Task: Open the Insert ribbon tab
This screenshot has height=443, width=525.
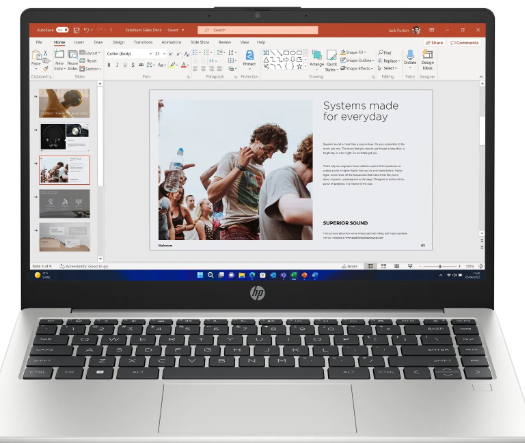Action: (79, 42)
